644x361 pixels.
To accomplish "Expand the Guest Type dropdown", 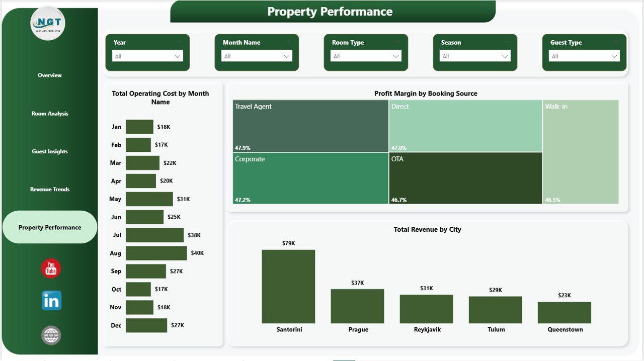I will tap(584, 56).
